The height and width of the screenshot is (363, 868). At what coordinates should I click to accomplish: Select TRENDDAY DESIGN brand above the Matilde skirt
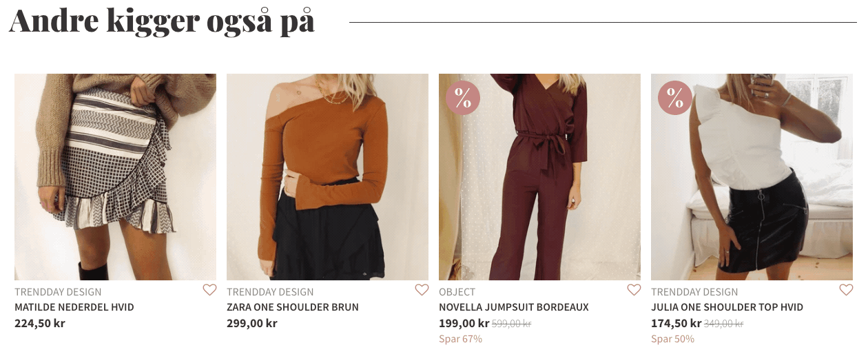click(58, 292)
